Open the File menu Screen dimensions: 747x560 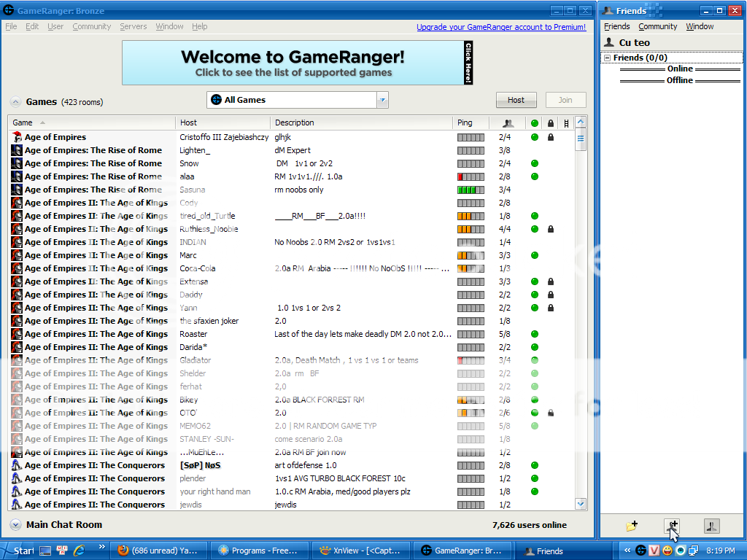pos(11,26)
